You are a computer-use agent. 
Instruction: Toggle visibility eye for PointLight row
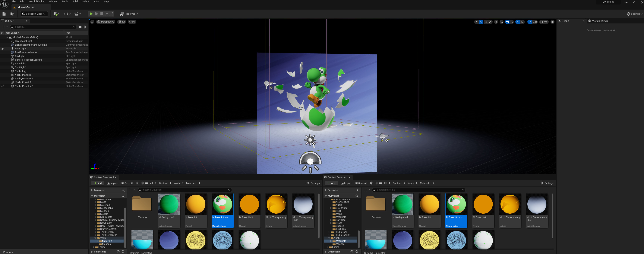[2, 49]
